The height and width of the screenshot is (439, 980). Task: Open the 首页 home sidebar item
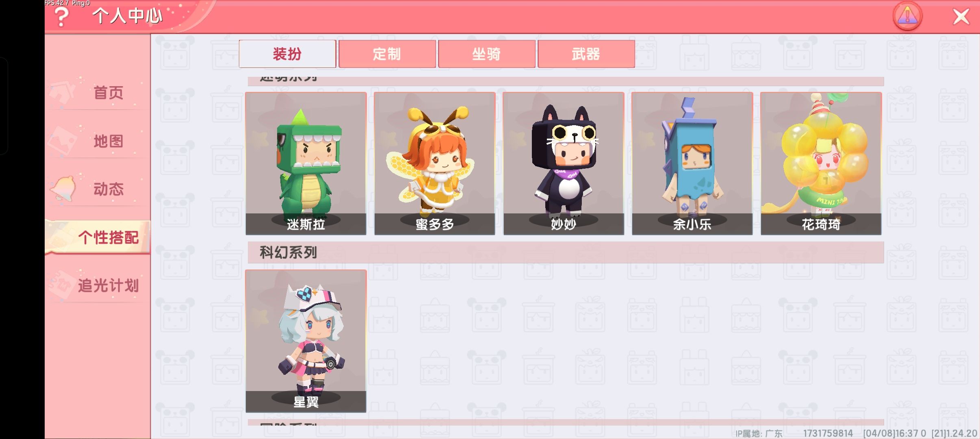[x=98, y=93]
